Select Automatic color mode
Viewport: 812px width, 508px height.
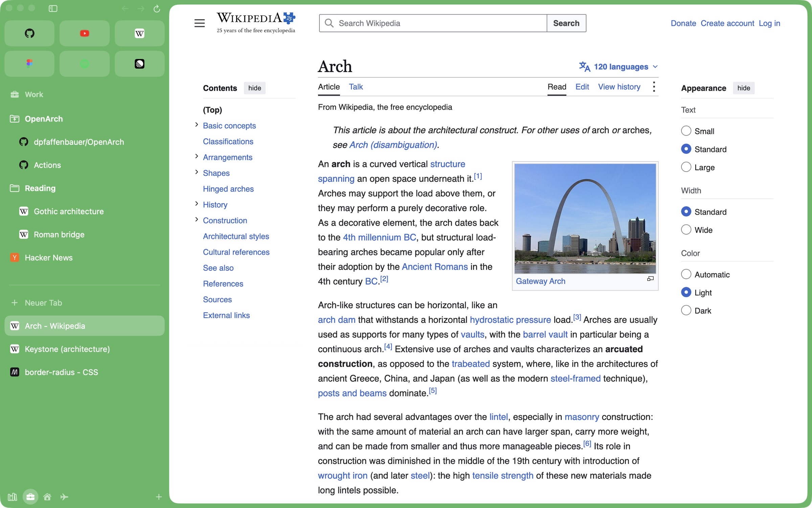686,274
